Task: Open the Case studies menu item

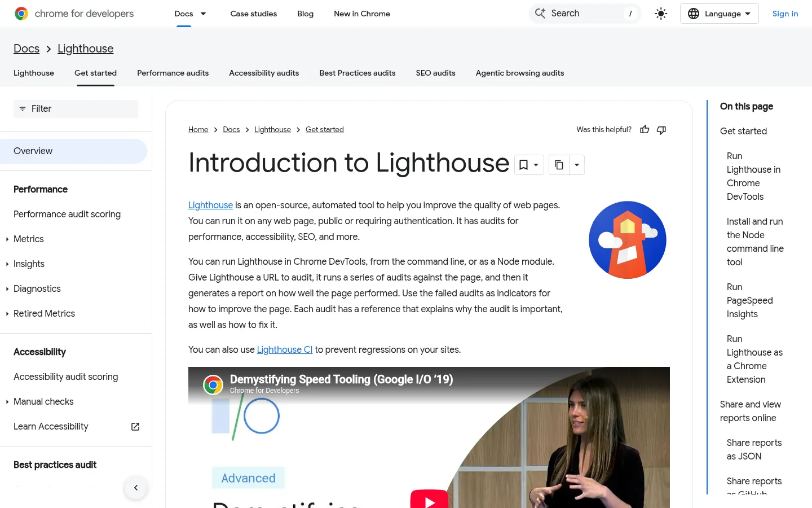Action: pyautogui.click(x=254, y=14)
